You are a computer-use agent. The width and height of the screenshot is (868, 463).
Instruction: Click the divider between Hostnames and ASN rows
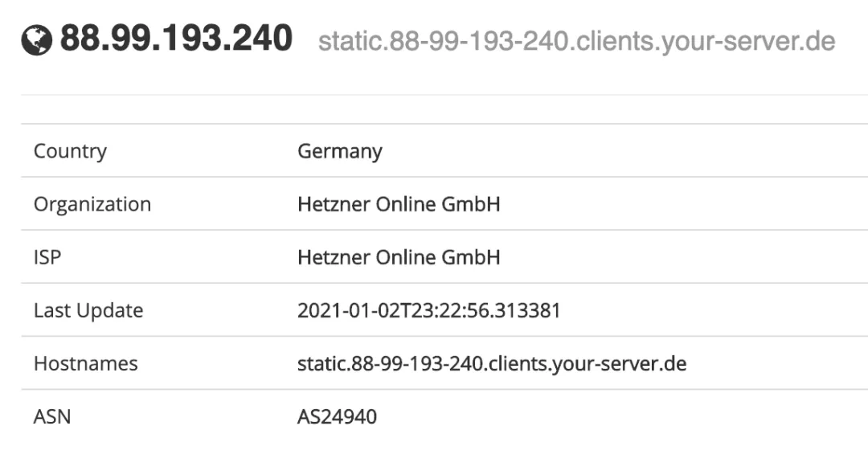(x=444, y=389)
